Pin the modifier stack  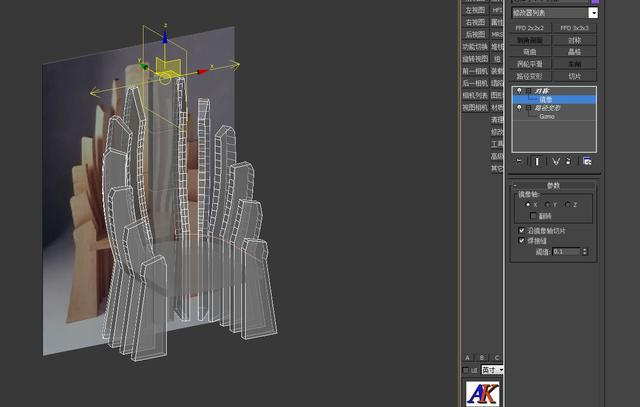click(519, 161)
